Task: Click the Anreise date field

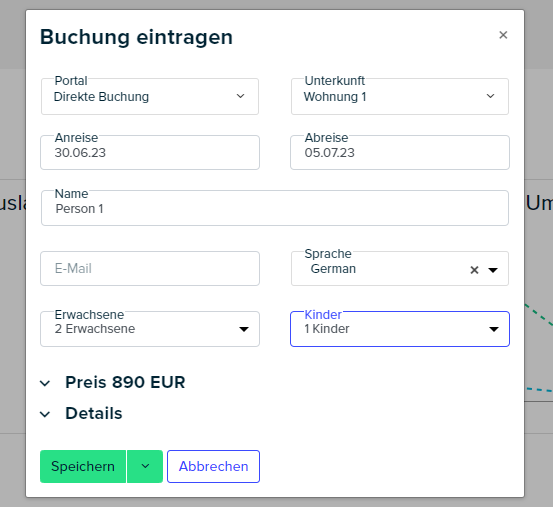Action: (150, 153)
